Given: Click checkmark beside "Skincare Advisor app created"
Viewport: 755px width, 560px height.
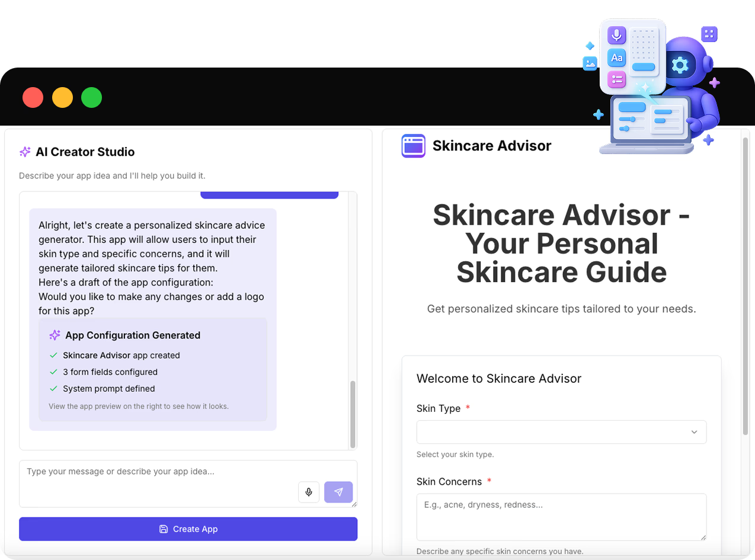Looking at the screenshot, I should pos(53,356).
